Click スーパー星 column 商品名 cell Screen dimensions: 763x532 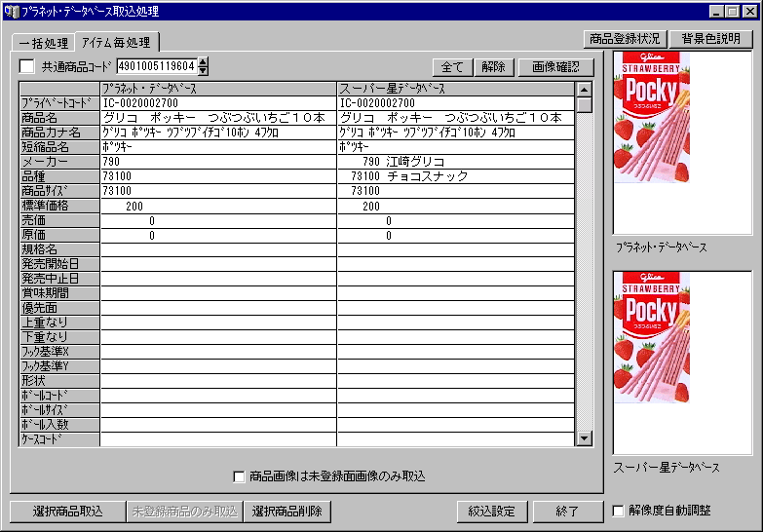pos(455,118)
